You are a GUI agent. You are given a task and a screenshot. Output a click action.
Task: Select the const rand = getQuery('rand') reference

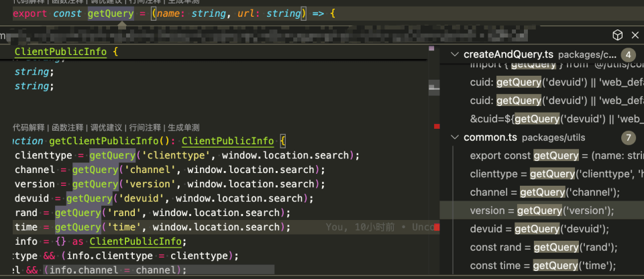click(539, 247)
